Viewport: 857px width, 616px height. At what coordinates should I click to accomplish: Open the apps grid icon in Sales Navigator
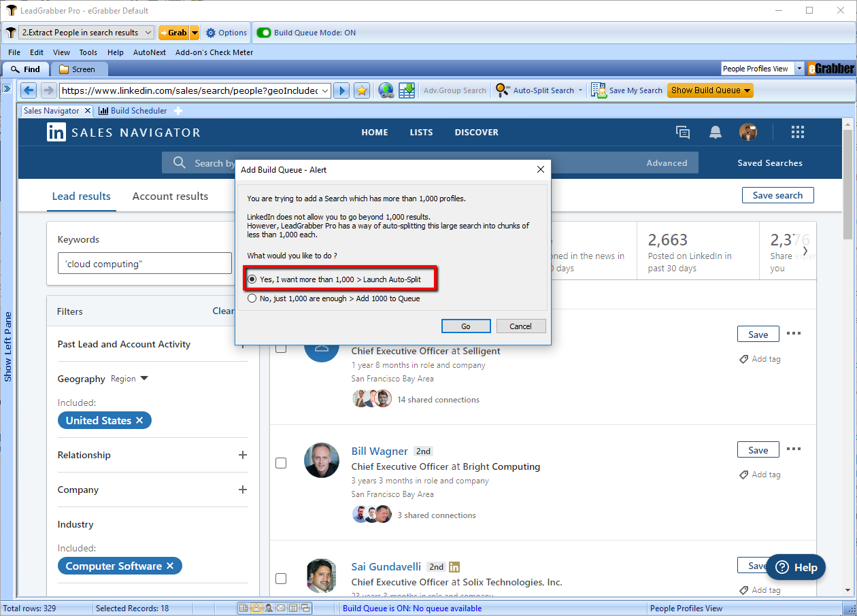[798, 133]
